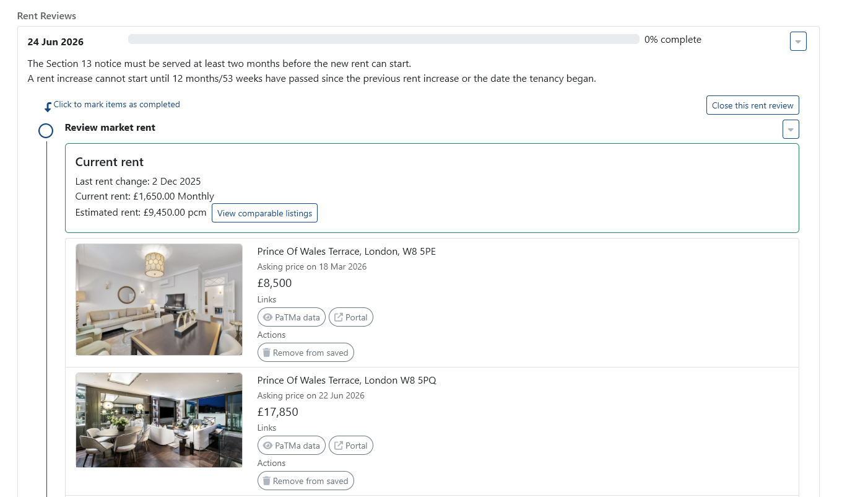Click 'Asking price on 22 Jun 2026' text

[x=311, y=395]
